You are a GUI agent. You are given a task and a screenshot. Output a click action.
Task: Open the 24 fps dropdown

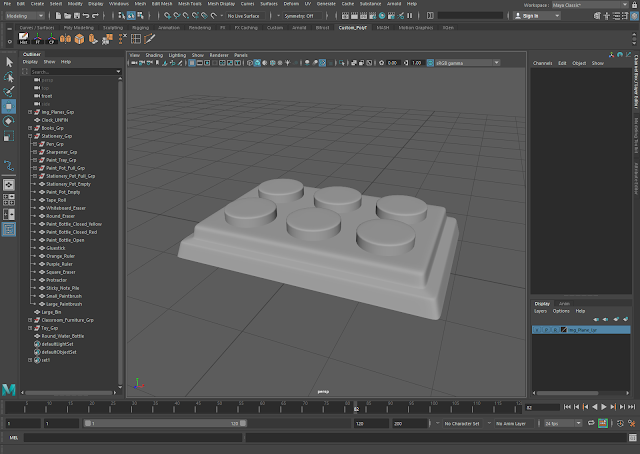tap(563, 423)
